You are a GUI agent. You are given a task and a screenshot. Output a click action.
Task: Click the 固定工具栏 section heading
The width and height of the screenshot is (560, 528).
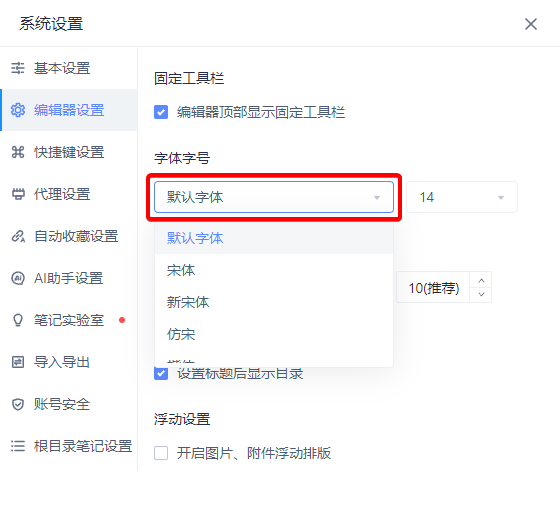coord(189,78)
